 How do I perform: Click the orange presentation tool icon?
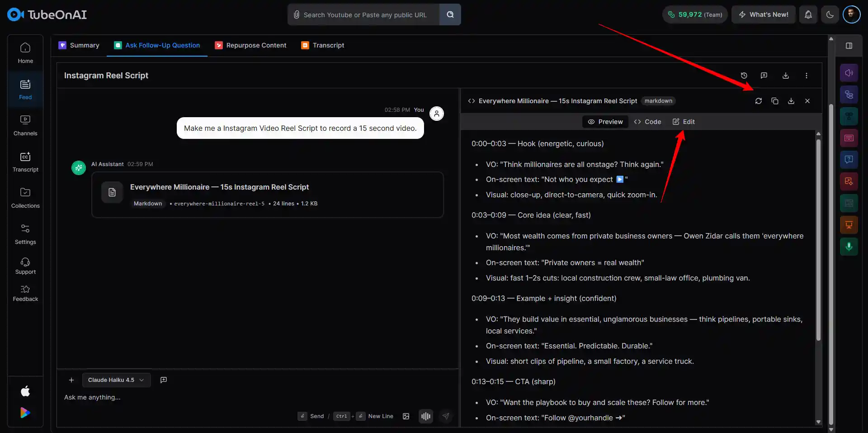click(849, 225)
